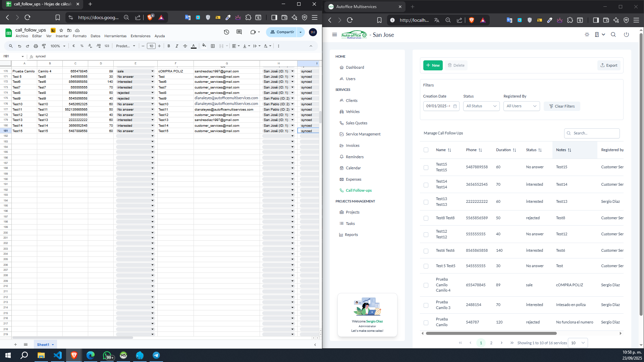Open Call Follow-ups in the sidebar

tap(359, 190)
